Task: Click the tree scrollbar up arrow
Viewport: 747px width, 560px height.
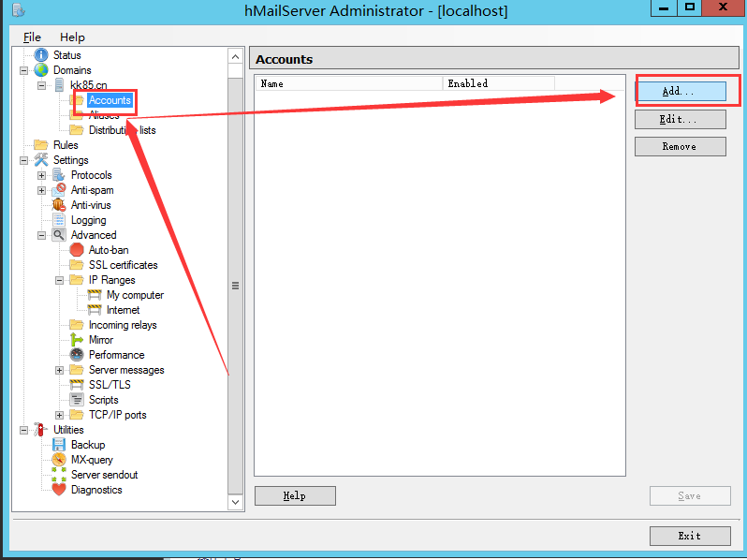Action: click(235, 57)
